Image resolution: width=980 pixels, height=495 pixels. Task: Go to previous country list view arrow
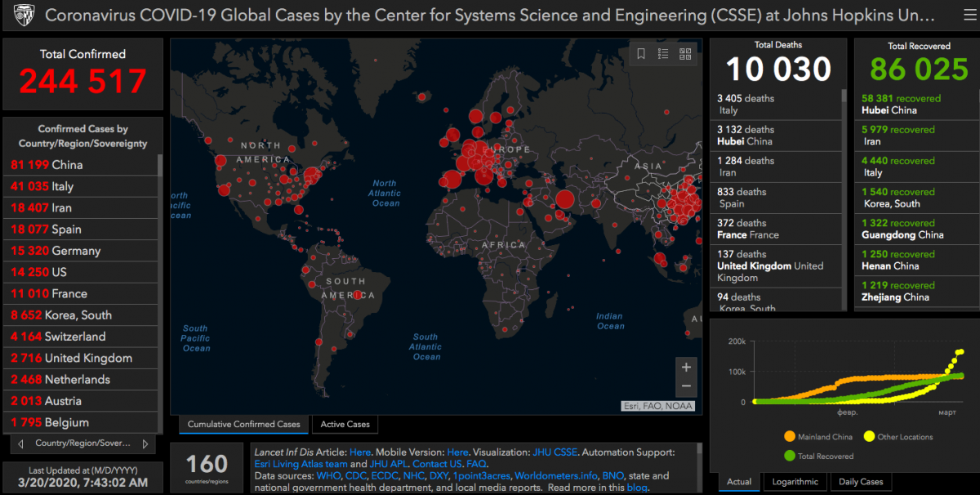click(20, 444)
